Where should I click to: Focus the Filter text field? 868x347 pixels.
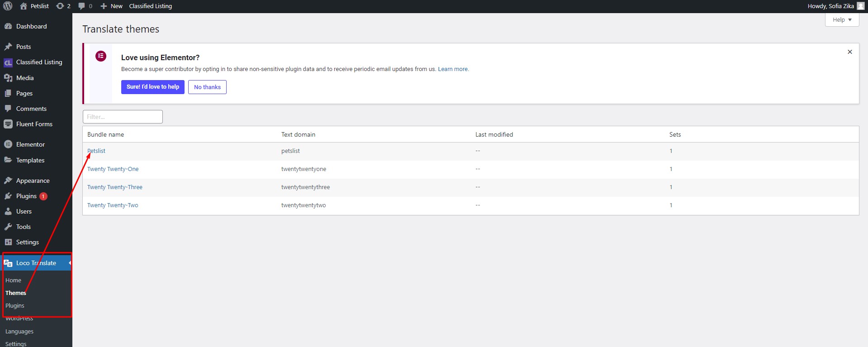point(123,117)
